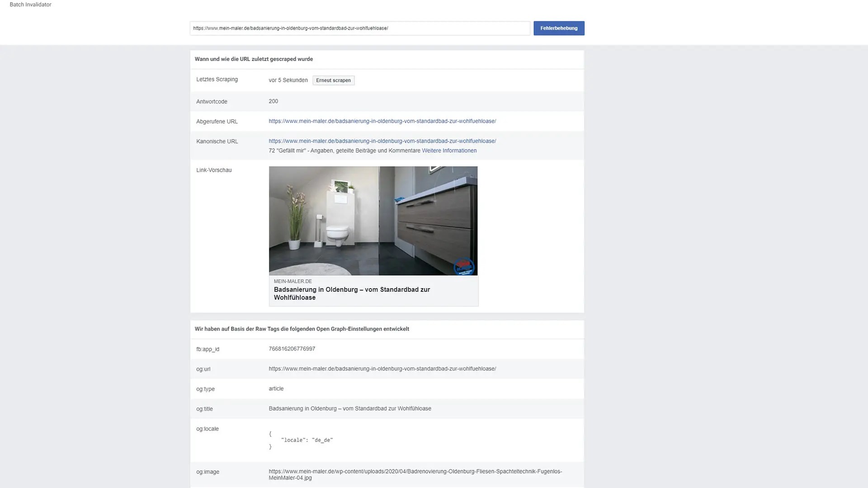
Task: Open the Batch Invalidator tab
Action: click(30, 5)
